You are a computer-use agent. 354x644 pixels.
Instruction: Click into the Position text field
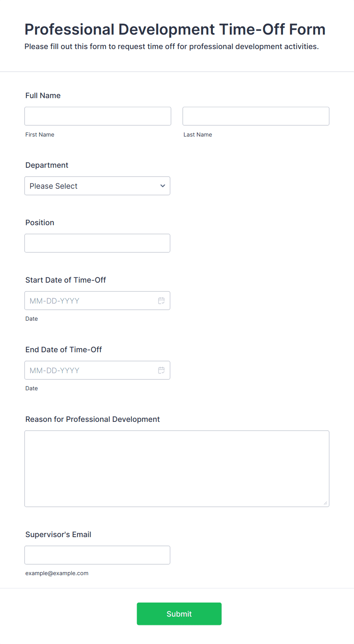[97, 243]
